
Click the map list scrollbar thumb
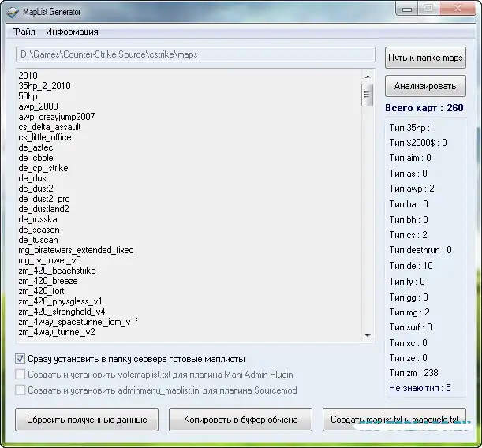click(367, 95)
